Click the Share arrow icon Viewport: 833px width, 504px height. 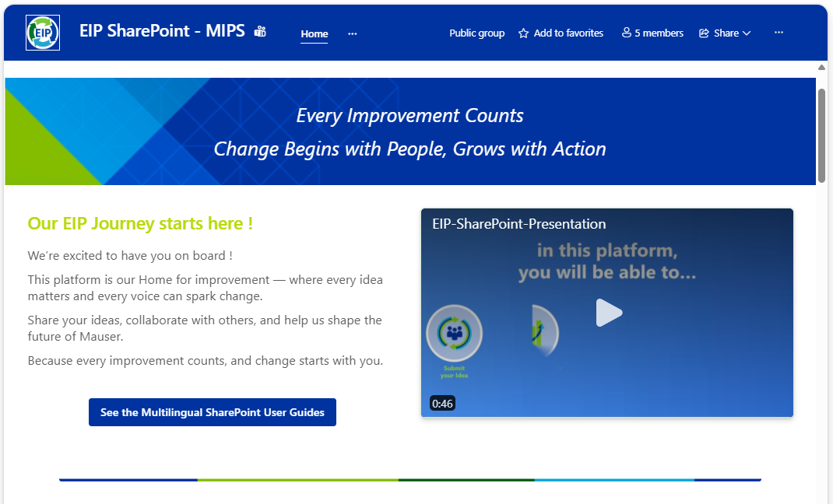point(704,33)
